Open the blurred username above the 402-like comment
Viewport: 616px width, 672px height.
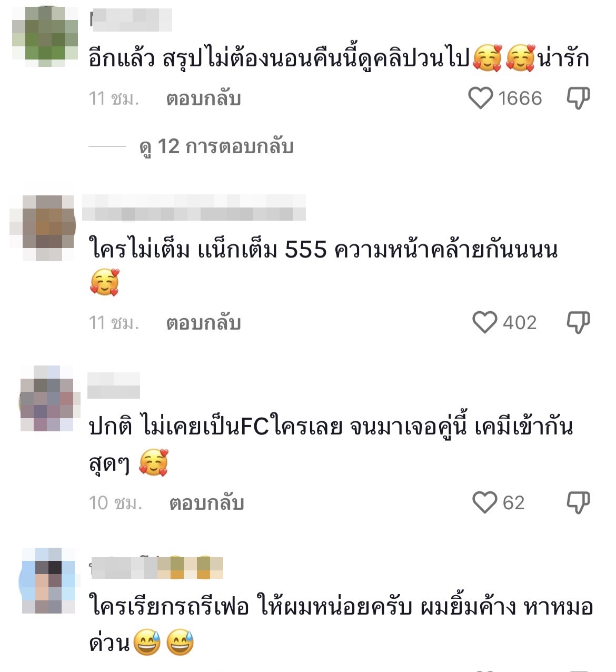tap(194, 207)
